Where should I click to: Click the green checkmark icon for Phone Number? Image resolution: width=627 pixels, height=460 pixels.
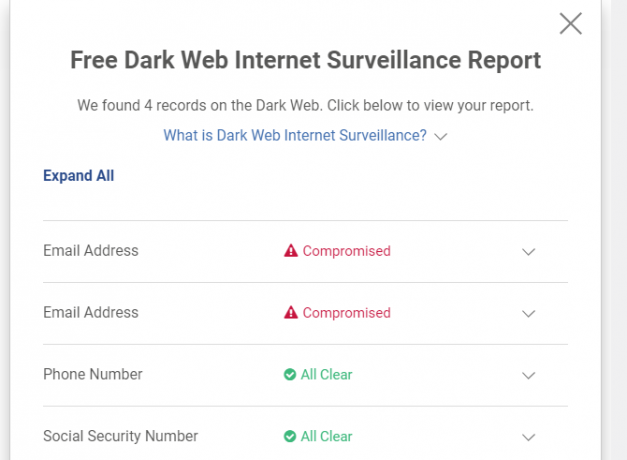point(290,374)
